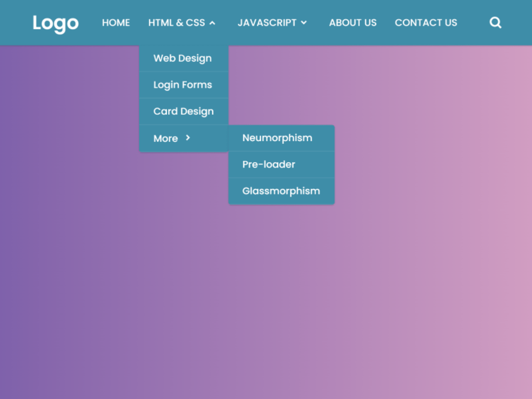The height and width of the screenshot is (399, 532).
Task: Choose Pre-loader in the More submenu
Action: 268,164
